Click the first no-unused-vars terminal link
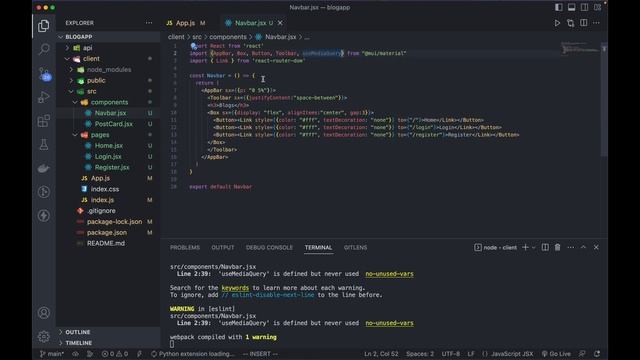 pos(389,274)
